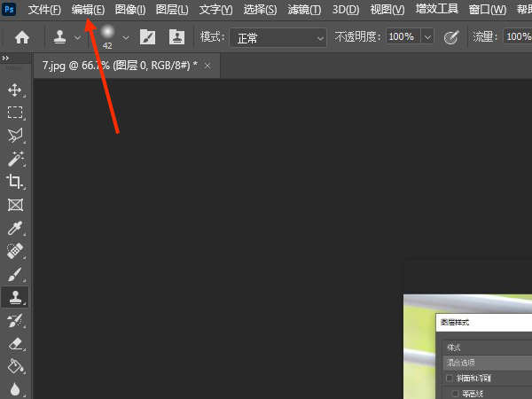Pick the Magic Wand tool
Screen dimensions: 532x399
[15, 159]
